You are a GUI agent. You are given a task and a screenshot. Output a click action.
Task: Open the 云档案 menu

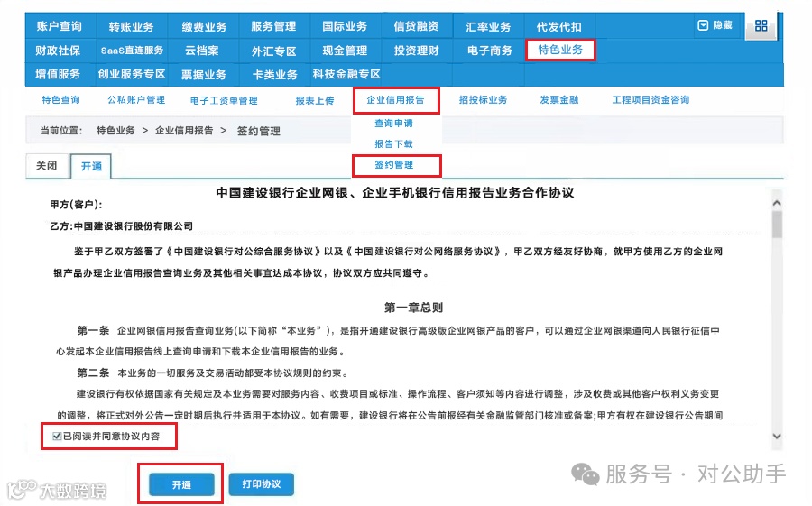click(x=201, y=51)
